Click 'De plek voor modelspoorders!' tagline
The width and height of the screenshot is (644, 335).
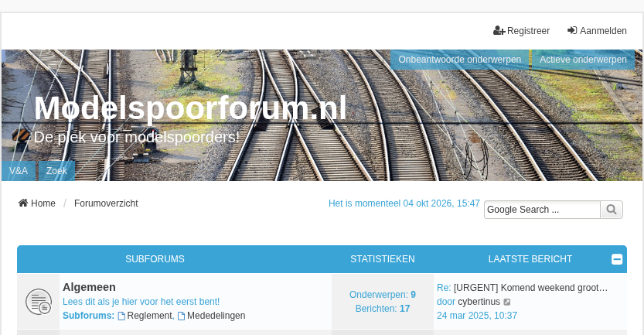[x=136, y=137]
